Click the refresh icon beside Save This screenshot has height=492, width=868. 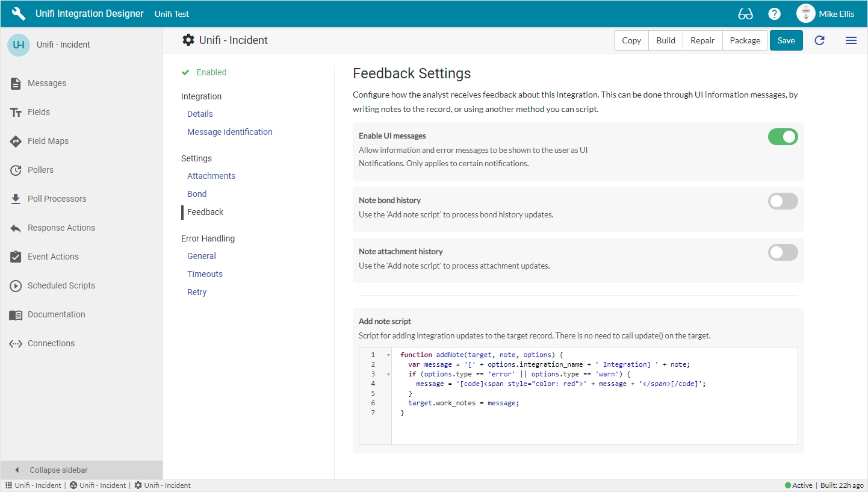(819, 40)
